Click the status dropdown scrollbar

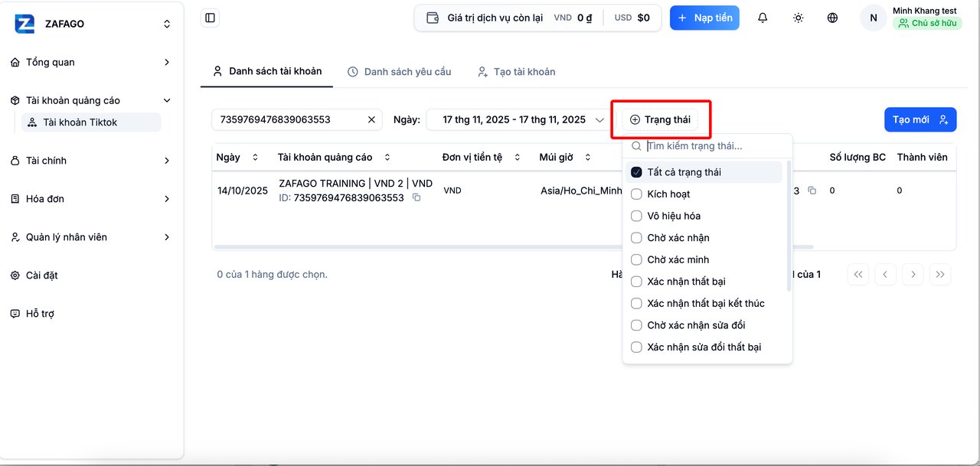point(789,226)
